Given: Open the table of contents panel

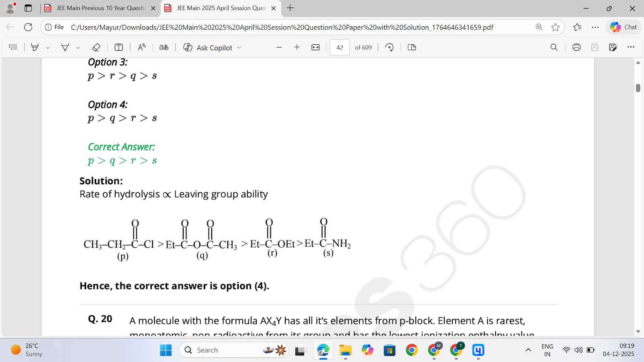Looking at the screenshot, I should pyautogui.click(x=13, y=47).
